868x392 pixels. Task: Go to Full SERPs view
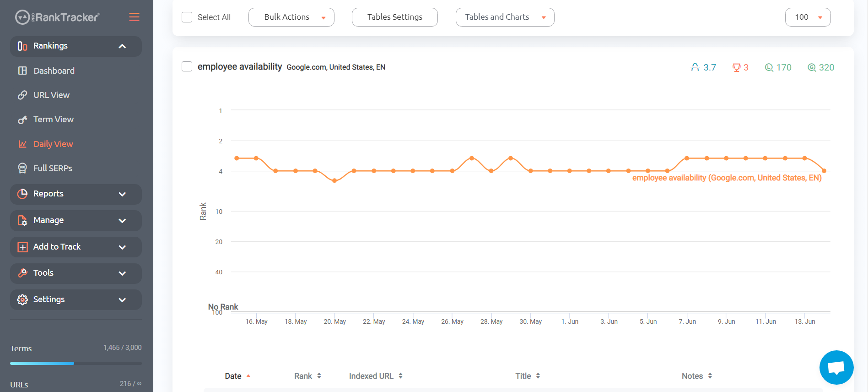53,168
